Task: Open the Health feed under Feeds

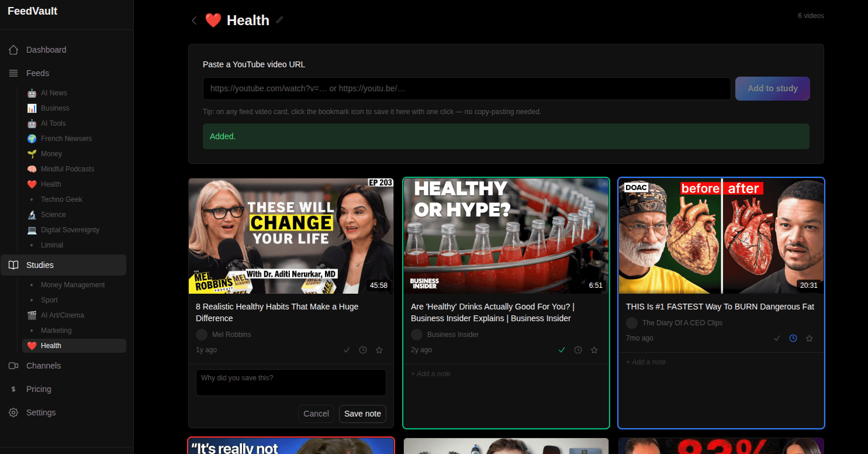Action: pyautogui.click(x=74, y=184)
